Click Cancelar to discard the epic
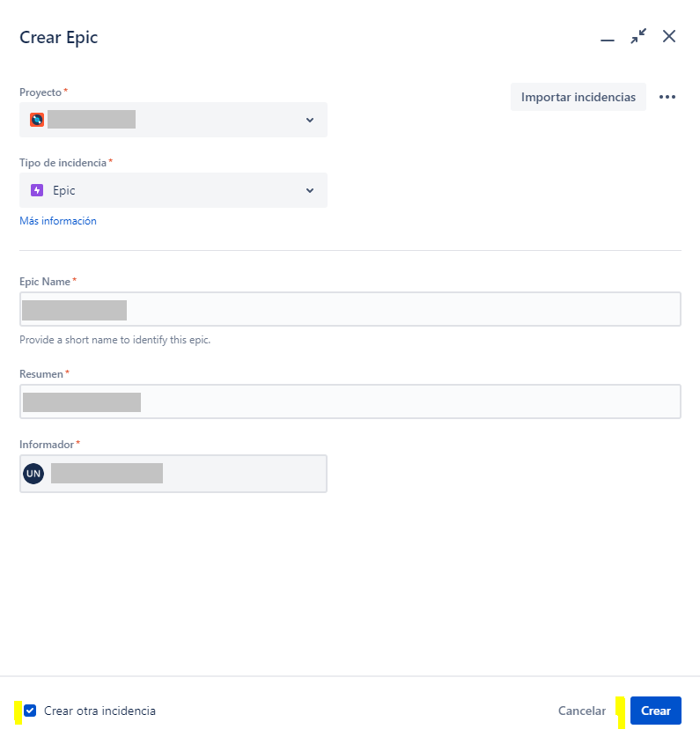Viewport: 700px width, 744px height. click(x=582, y=711)
